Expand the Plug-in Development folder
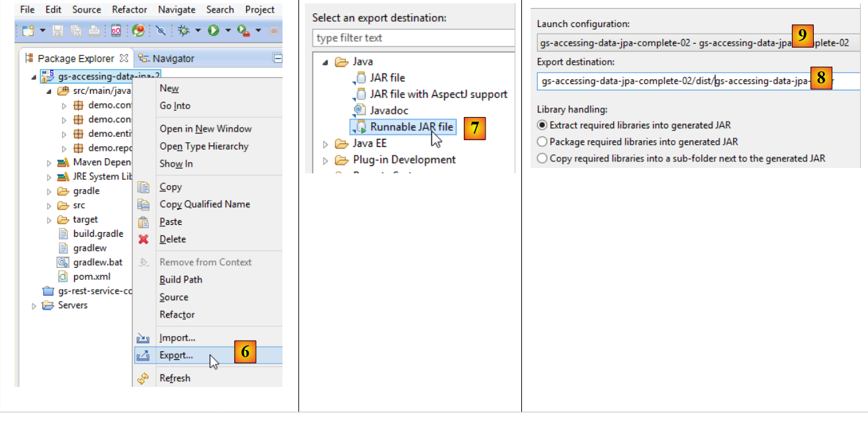 (x=325, y=160)
